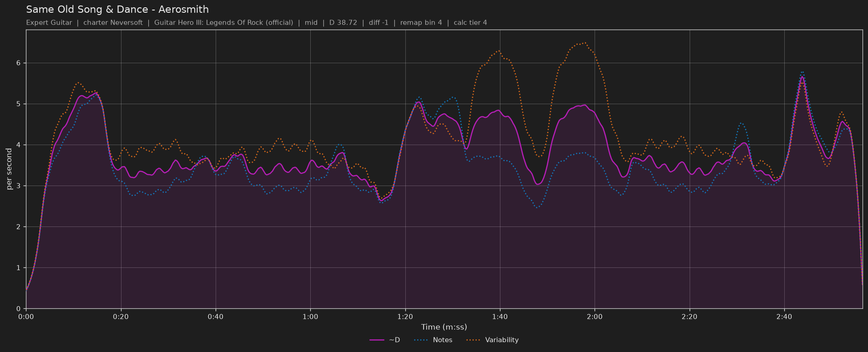Click the 'diff -1' subtitle entry

click(x=378, y=23)
